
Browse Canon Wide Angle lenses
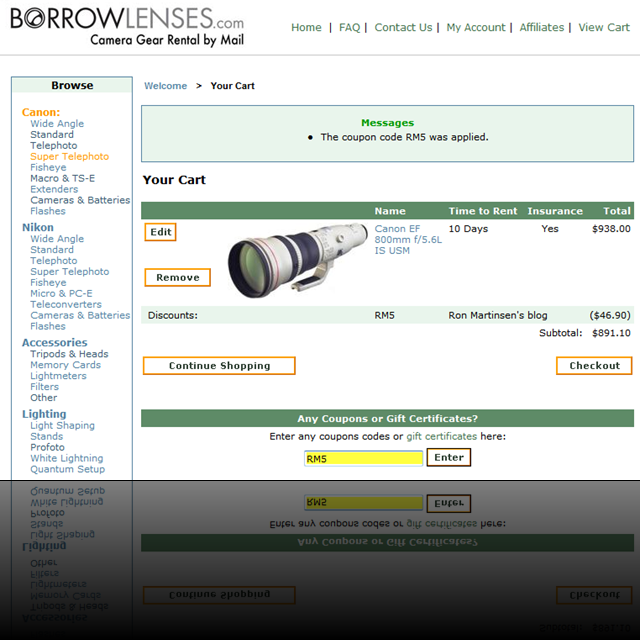(x=57, y=124)
